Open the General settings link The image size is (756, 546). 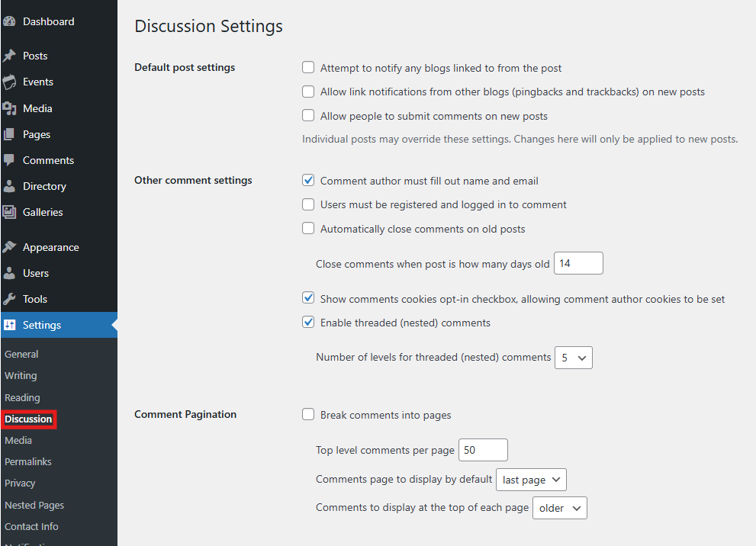[x=21, y=354]
